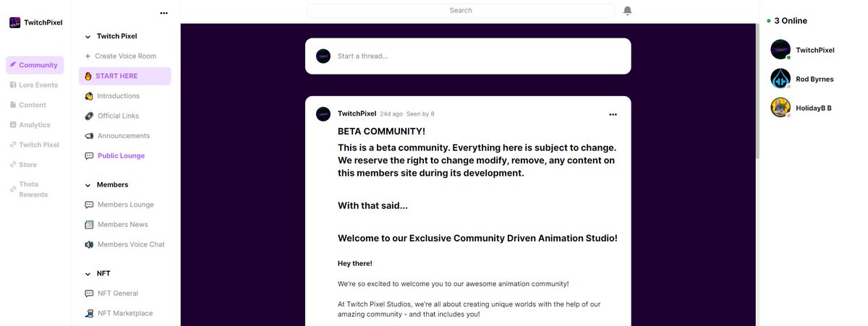Open the notifications bell
This screenshot has height=326, width=868.
pyautogui.click(x=627, y=11)
